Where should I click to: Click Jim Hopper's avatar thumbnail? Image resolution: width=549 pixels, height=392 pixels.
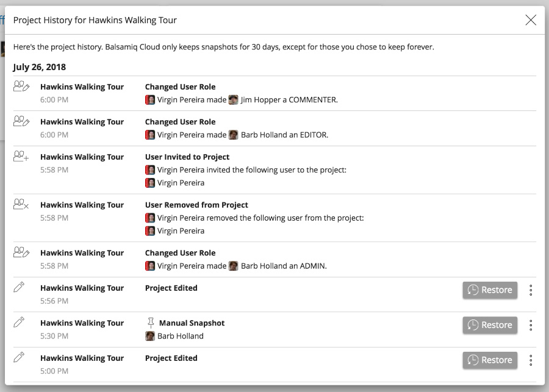point(233,100)
